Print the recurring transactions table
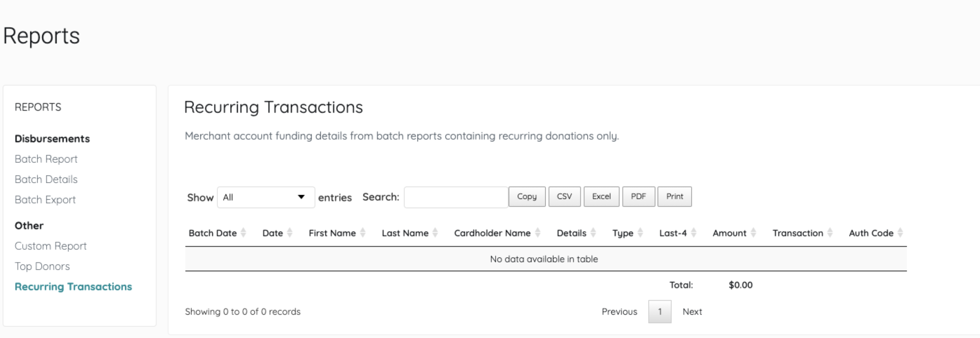Viewport: 980px width, 338px height. point(674,197)
